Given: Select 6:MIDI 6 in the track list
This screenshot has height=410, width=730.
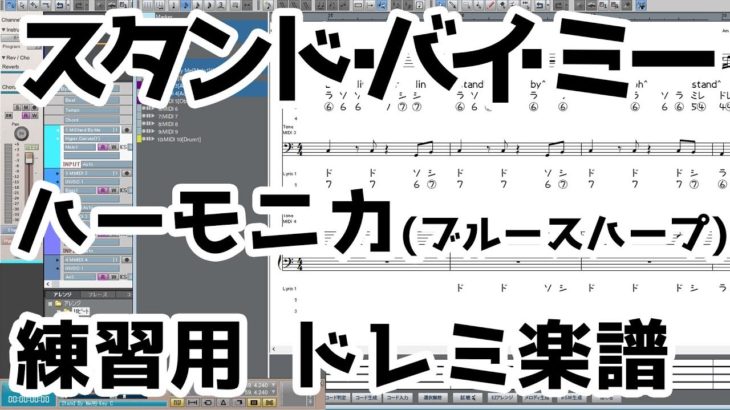Looking at the screenshot, I should (x=168, y=109).
